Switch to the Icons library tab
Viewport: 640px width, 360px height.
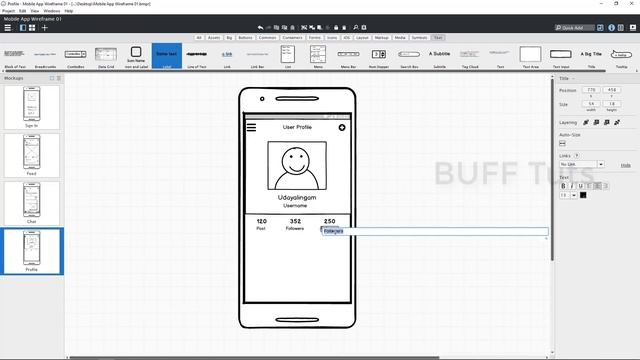click(x=332, y=38)
